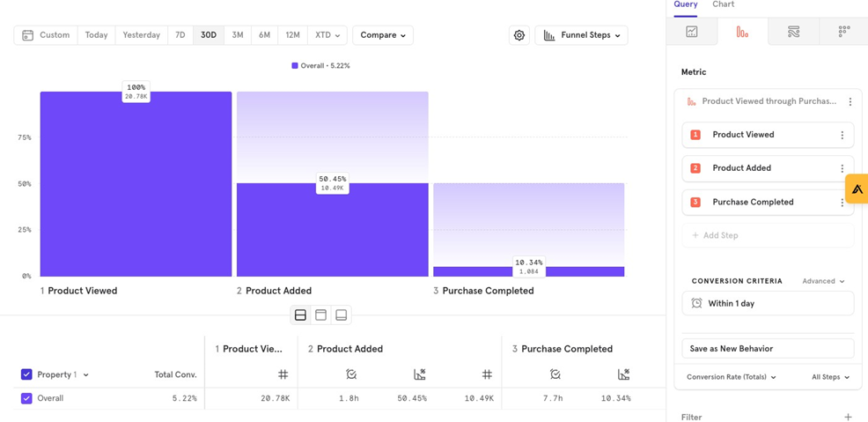Viewport: 868px width, 422px height.
Task: Open chart settings gear icon
Action: tap(519, 35)
